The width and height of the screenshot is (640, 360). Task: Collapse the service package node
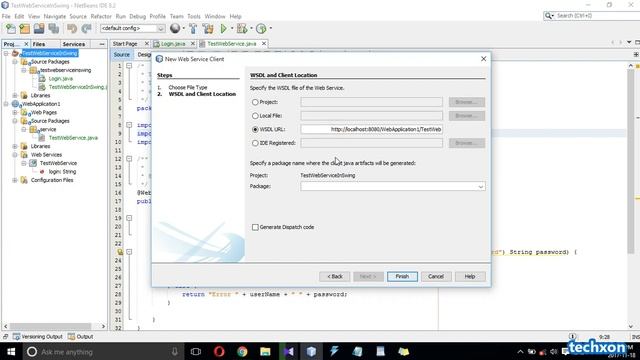click(24, 129)
